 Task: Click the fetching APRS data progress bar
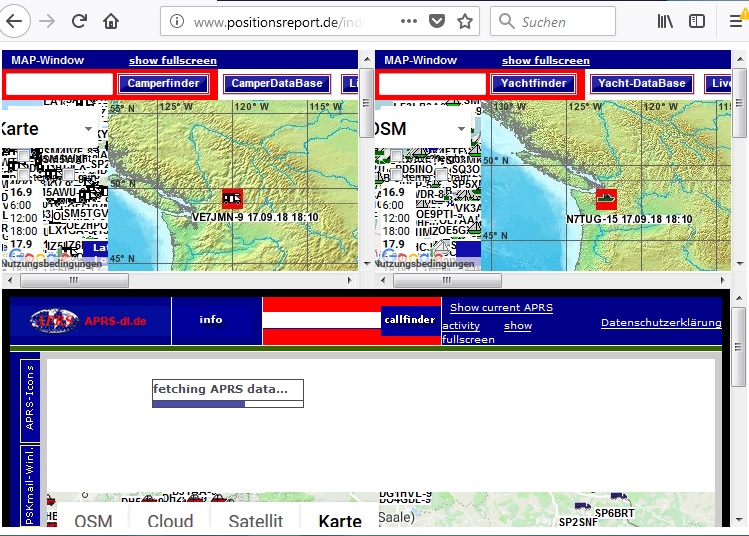[228, 404]
